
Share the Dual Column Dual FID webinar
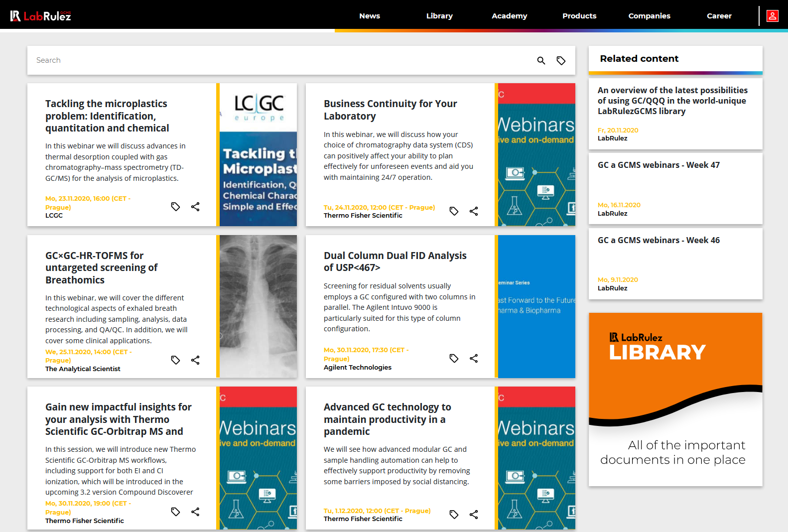[474, 358]
